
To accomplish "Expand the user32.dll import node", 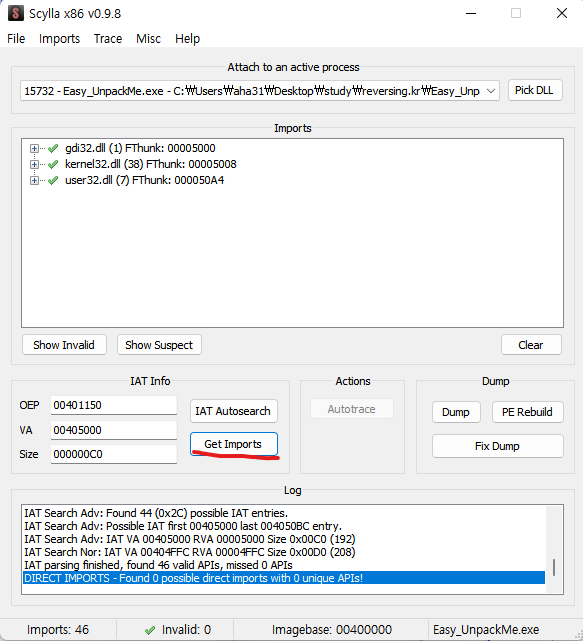I will tap(34, 180).
